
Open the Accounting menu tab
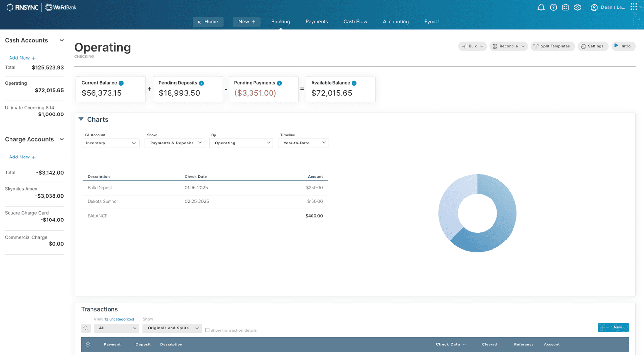point(395,22)
